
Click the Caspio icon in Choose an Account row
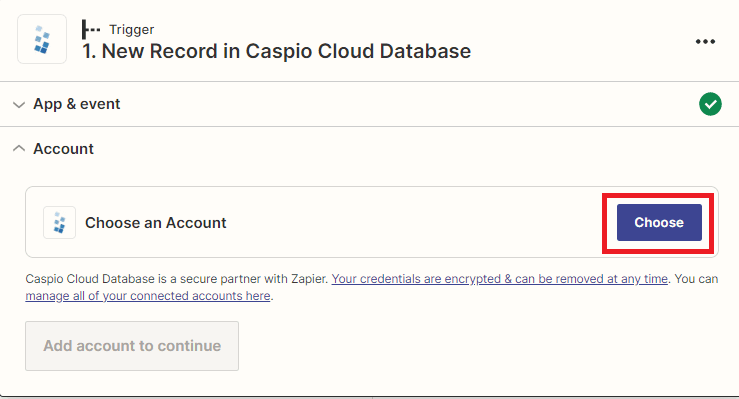pos(59,222)
